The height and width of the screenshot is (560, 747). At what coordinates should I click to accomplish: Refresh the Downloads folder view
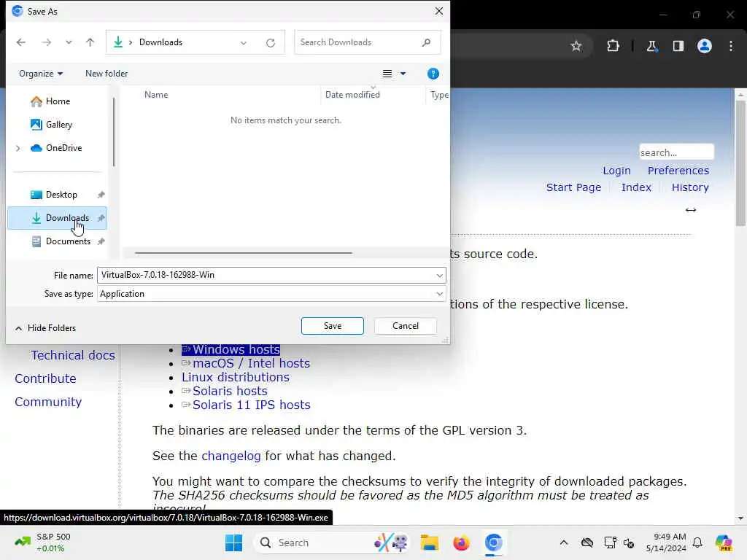(271, 43)
